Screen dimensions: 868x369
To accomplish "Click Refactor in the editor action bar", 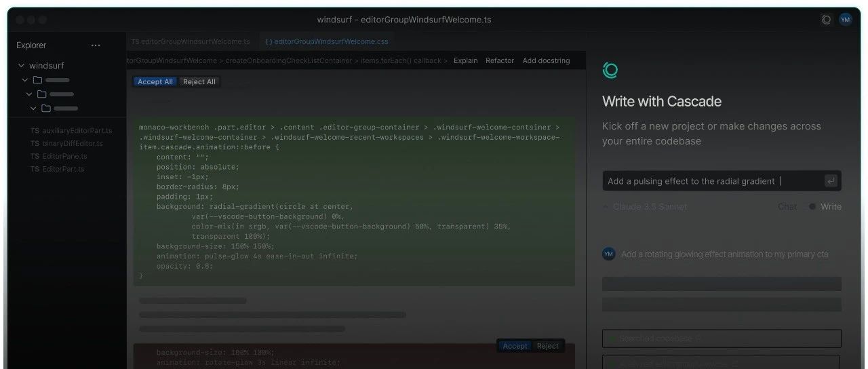I will coord(500,60).
